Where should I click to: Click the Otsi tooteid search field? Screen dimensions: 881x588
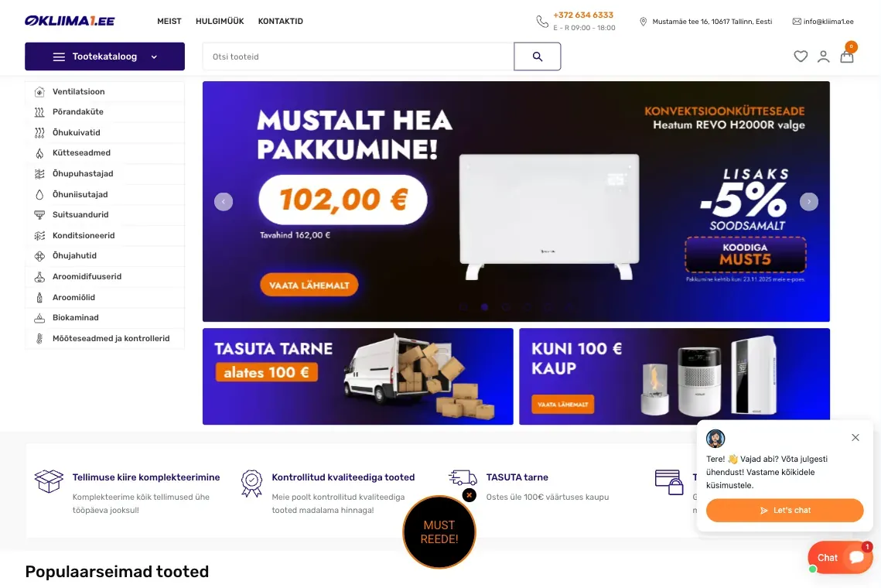(x=358, y=56)
